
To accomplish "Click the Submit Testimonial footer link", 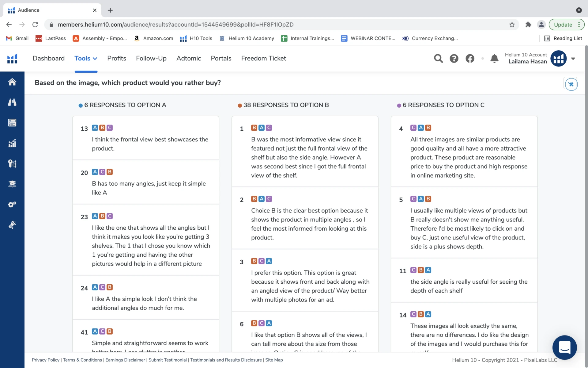I will coord(167,360).
